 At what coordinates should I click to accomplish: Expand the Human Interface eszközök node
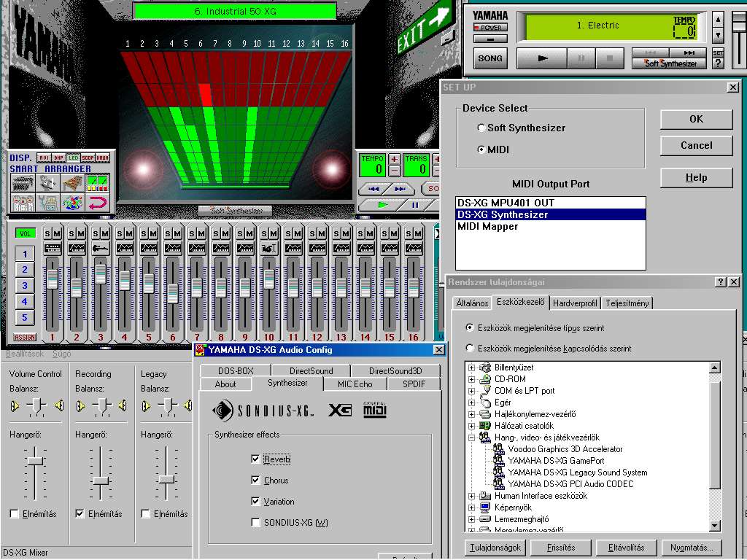[471, 496]
